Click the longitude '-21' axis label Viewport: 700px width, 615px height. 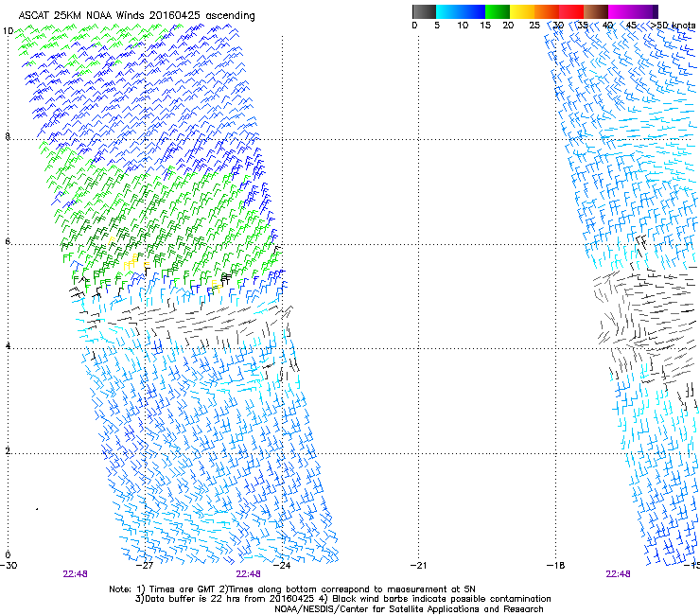[x=418, y=566]
